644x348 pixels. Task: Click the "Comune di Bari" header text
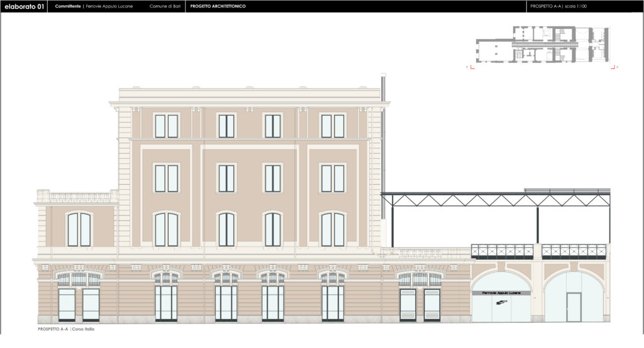click(x=164, y=6)
